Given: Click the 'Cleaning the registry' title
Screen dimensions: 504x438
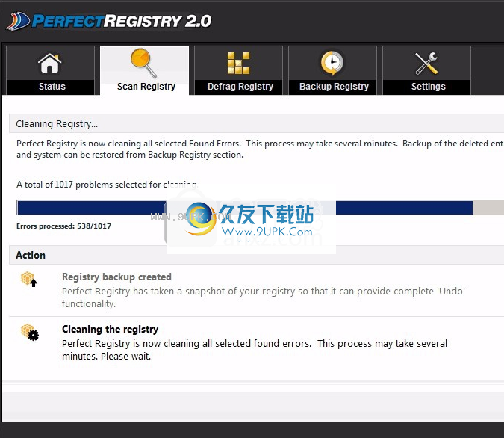Looking at the screenshot, I should point(111,329).
